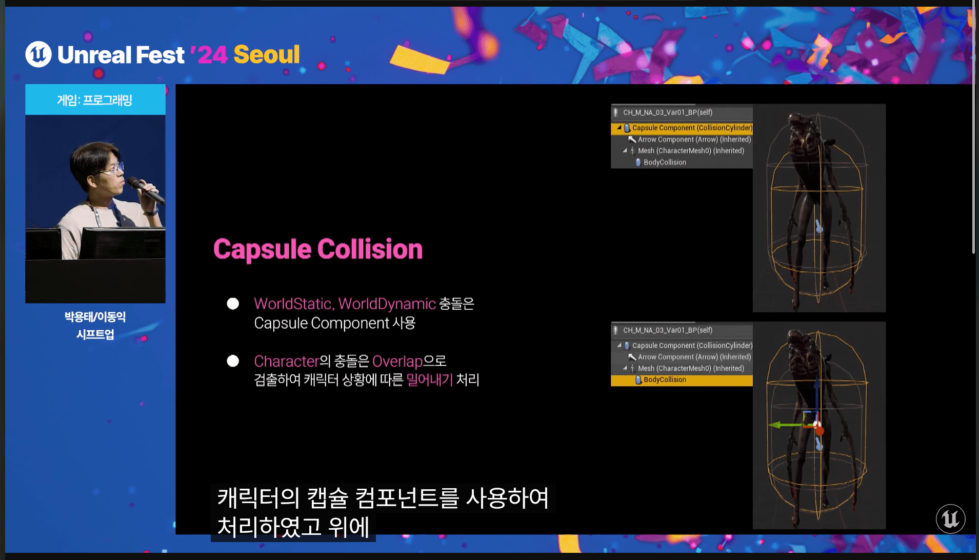Click the arrow icon beside Arrow Component above selected BodyCollision
The height and width of the screenshot is (560, 979).
pyautogui.click(x=632, y=357)
